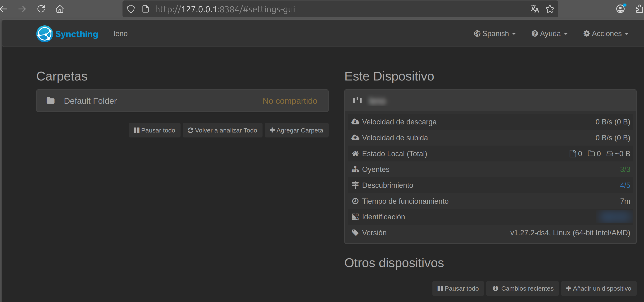Click Volver a analizar Todo
This screenshot has width=644, height=302.
point(222,130)
